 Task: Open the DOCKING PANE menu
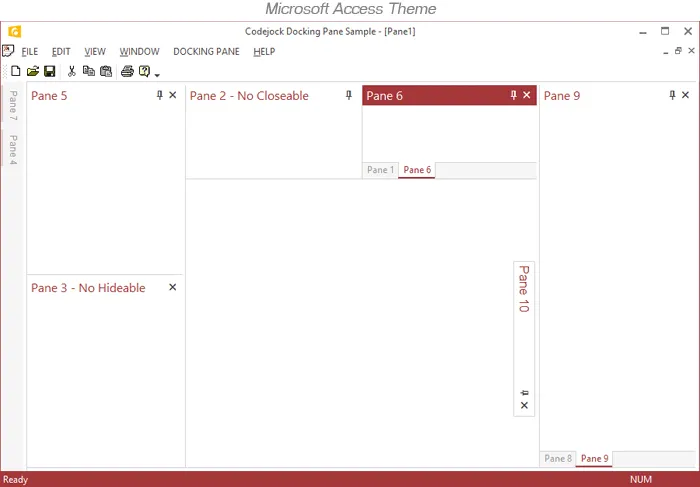tap(206, 52)
